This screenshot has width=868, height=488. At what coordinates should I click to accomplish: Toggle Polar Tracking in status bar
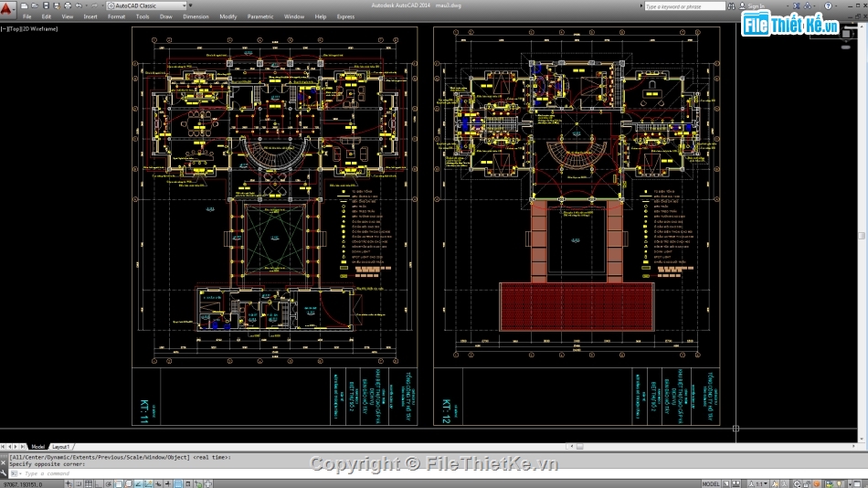click(x=109, y=484)
